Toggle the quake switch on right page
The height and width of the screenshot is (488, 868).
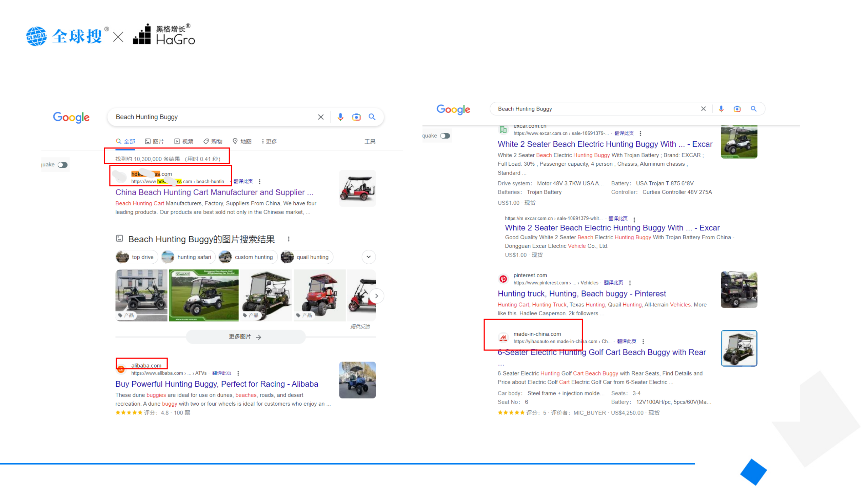(445, 136)
